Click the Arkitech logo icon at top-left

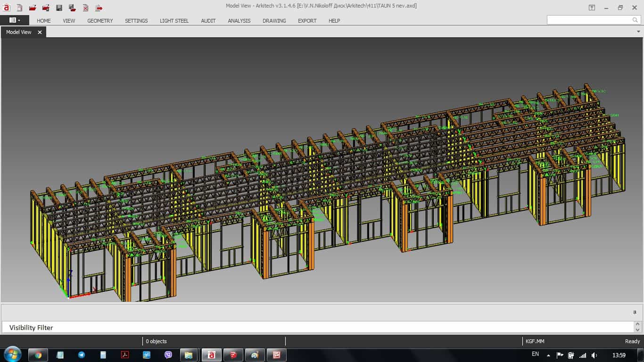(7, 8)
